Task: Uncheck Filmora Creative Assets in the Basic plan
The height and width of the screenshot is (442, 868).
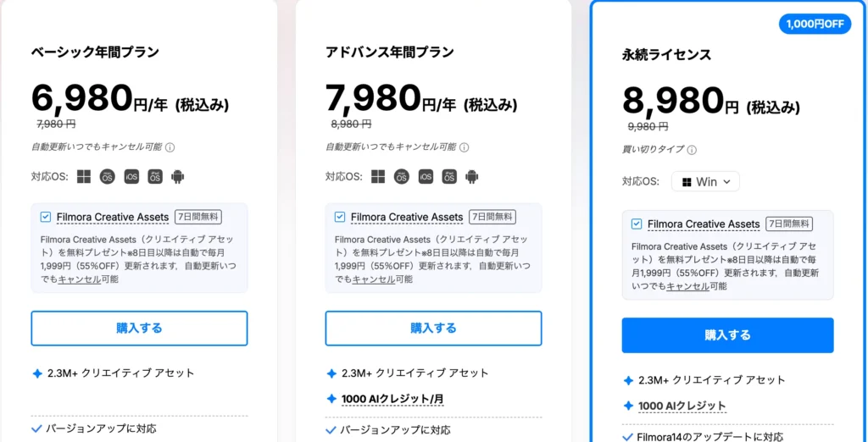Action: [46, 217]
